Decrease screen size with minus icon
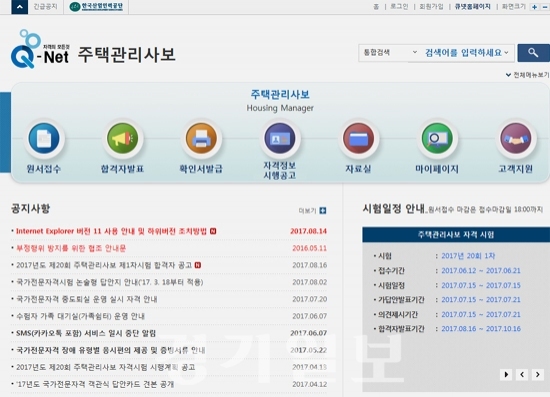550x397 pixels. coord(545,7)
